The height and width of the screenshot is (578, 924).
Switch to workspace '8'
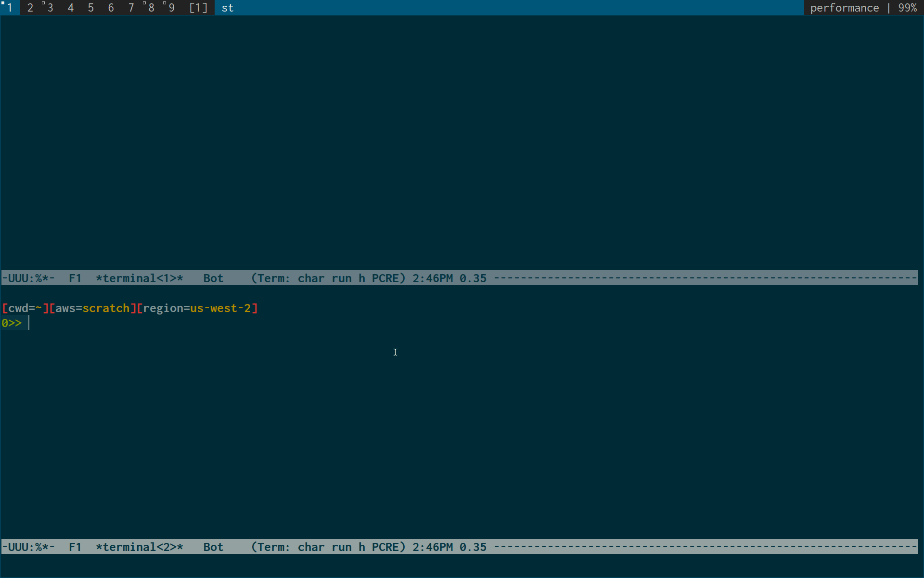click(151, 7)
